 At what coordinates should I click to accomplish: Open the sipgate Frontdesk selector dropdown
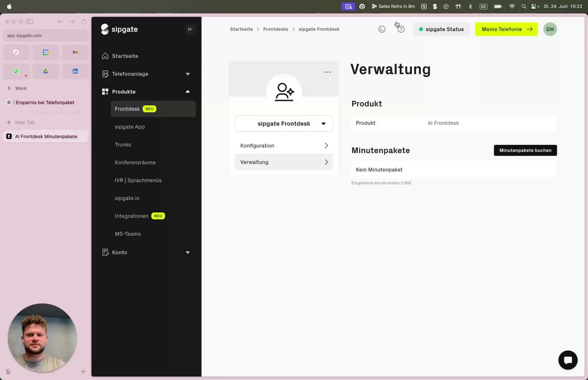284,123
